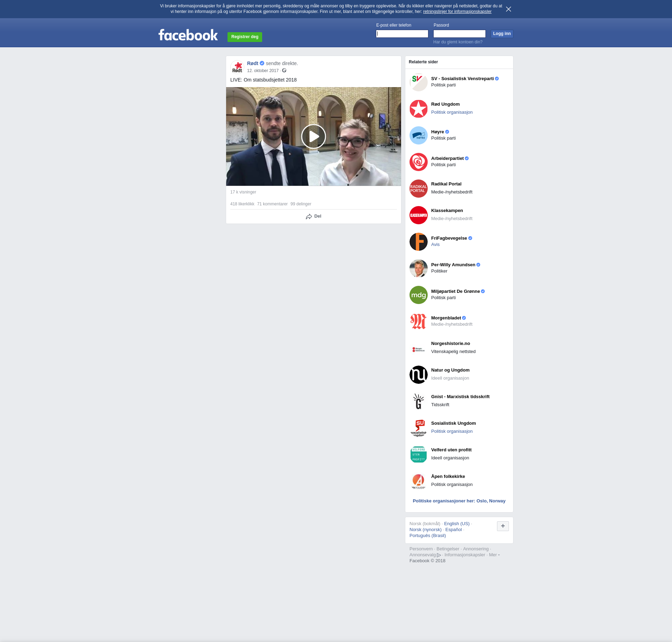Open Miljøpartiet De Grønne mdg logo
The height and width of the screenshot is (642, 672).
click(x=419, y=295)
